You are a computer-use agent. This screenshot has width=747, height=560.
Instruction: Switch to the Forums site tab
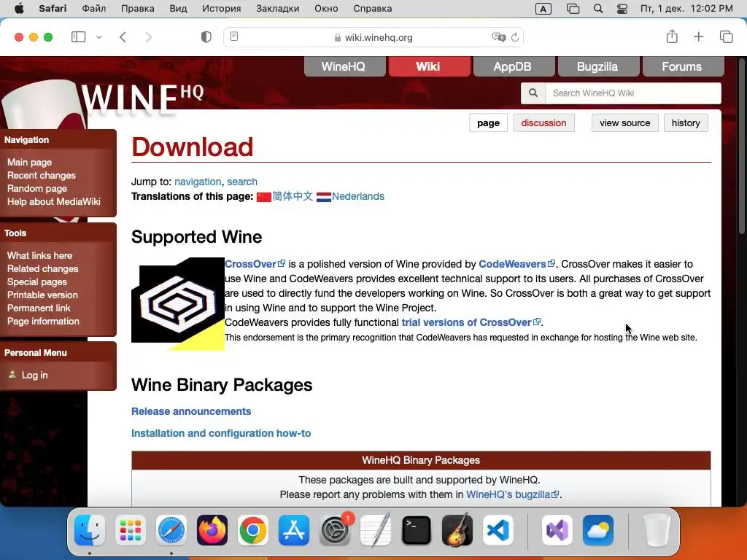click(x=682, y=66)
